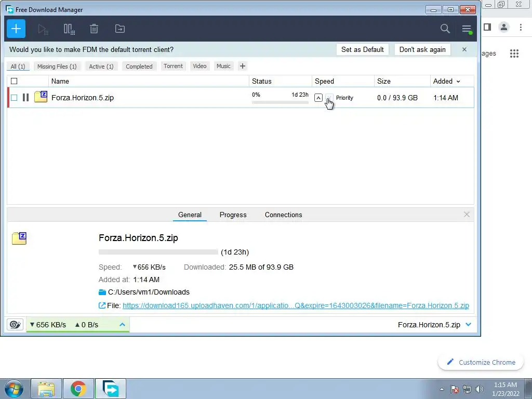The width and height of the screenshot is (532, 399).
Task: Click the Start all downloads play icon
Action: (x=43, y=29)
